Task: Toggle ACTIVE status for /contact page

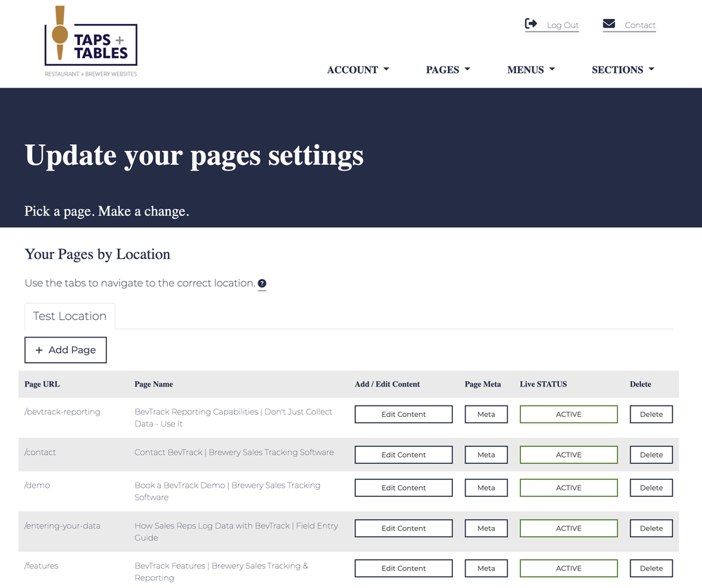Action: (x=569, y=455)
